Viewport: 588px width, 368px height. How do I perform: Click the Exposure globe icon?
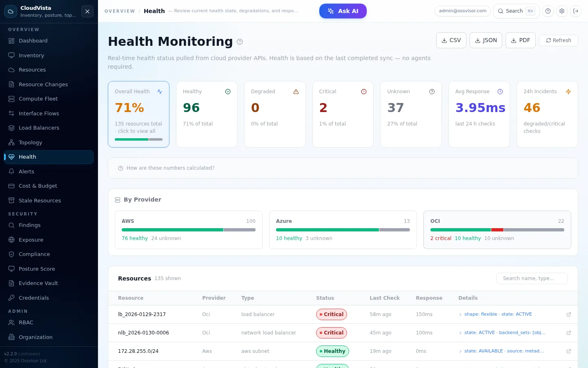[x=11, y=240]
